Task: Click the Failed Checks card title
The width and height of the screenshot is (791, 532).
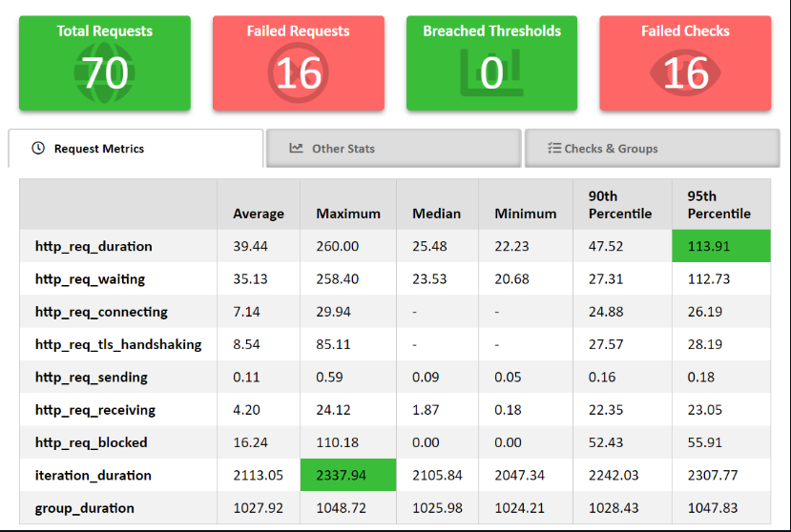Action: 685,31
